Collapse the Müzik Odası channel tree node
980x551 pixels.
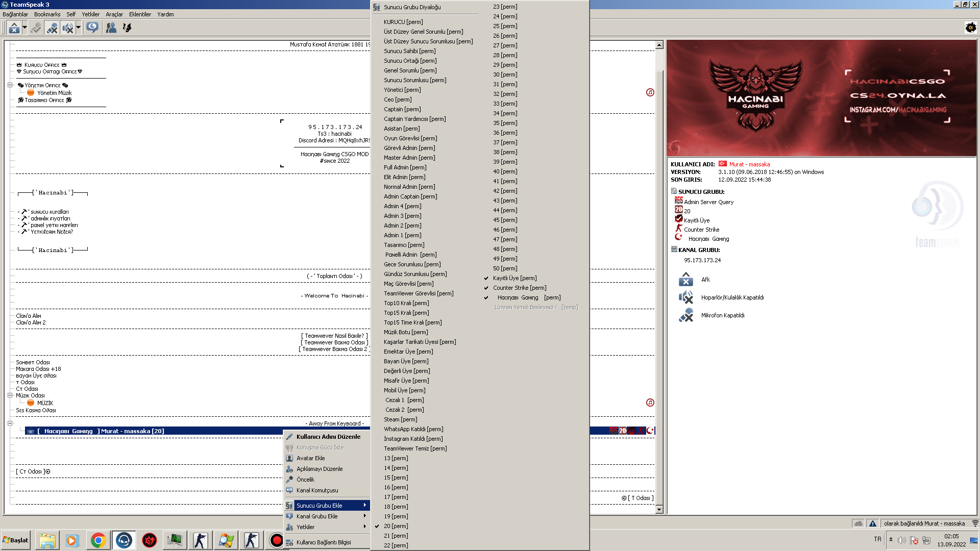[10, 395]
